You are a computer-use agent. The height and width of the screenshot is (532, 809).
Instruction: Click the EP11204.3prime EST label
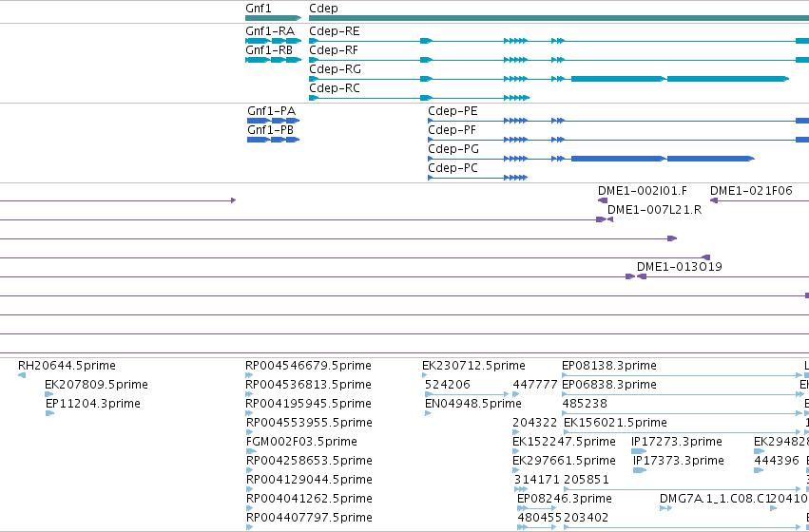coord(93,404)
